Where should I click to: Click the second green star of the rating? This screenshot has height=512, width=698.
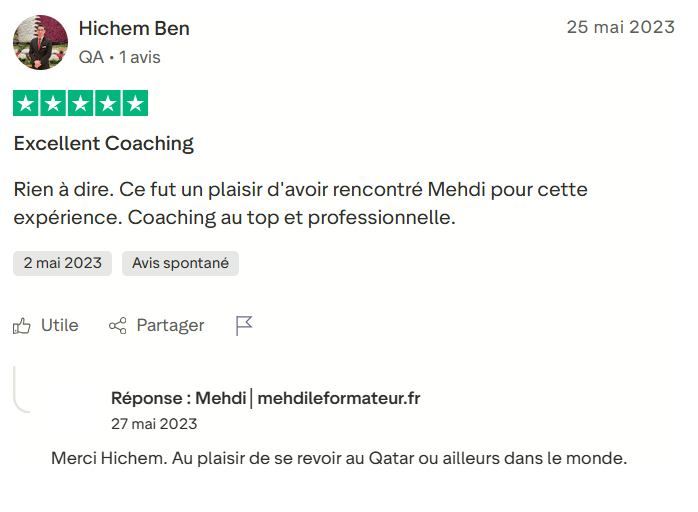coord(53,103)
